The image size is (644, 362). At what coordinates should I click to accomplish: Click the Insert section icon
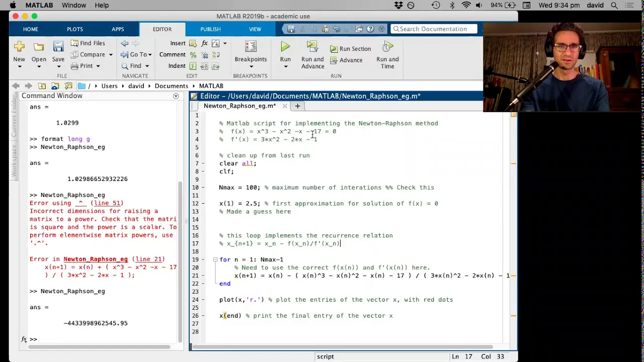tap(193, 43)
